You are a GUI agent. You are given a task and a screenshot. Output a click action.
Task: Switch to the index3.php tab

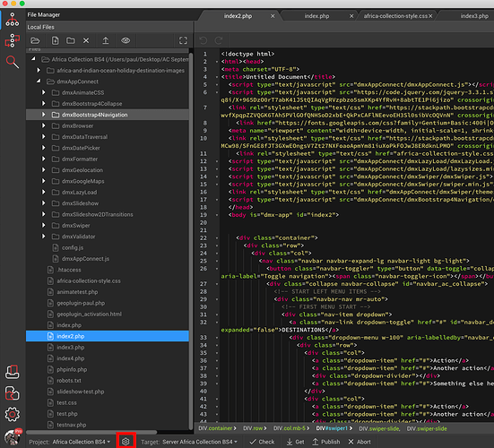point(474,16)
